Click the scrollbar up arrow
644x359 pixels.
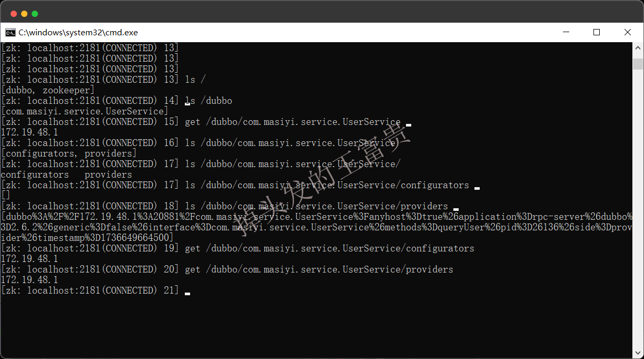[638, 47]
